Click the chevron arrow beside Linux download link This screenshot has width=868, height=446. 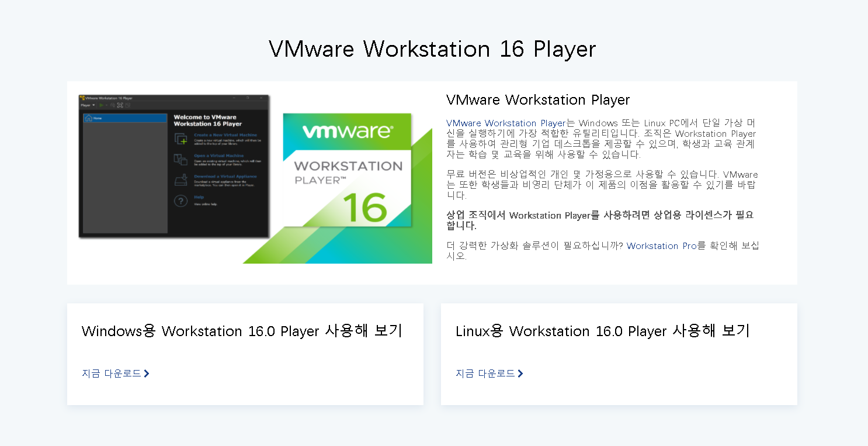pos(520,374)
